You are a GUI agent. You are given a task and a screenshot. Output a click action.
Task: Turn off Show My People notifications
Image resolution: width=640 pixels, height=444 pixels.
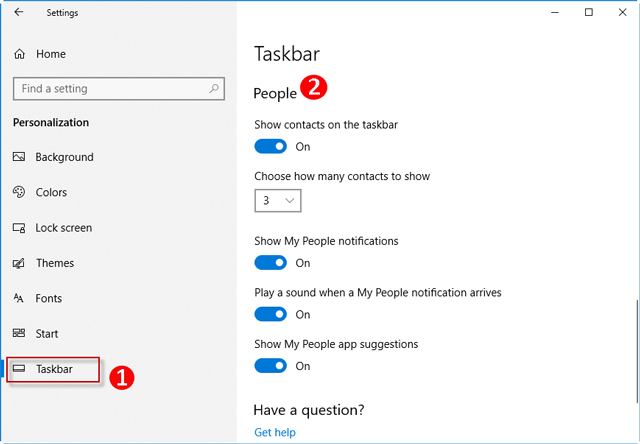click(271, 263)
